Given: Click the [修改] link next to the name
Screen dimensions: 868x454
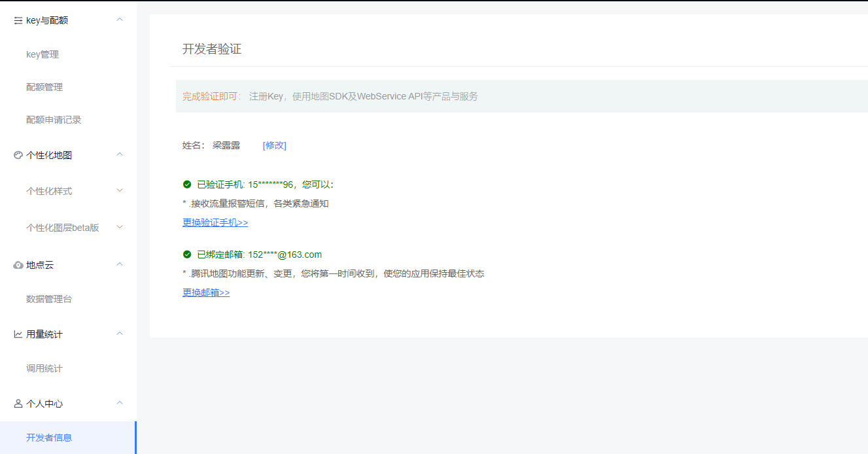Looking at the screenshot, I should coord(275,145).
